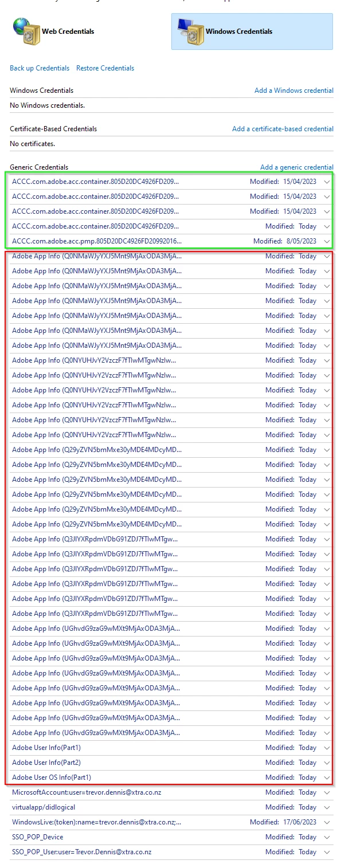
Task: Click Add a Windows credential
Action: tap(294, 91)
